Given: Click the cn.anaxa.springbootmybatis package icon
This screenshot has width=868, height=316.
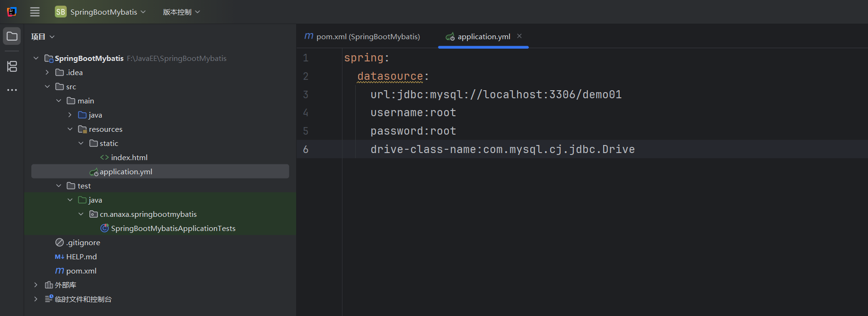Looking at the screenshot, I should pyautogui.click(x=94, y=214).
